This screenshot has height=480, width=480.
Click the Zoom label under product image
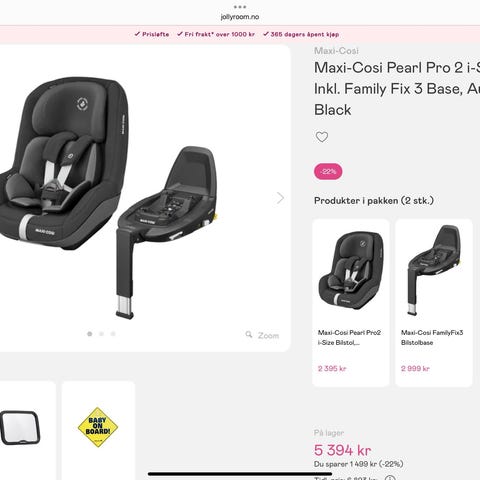pyautogui.click(x=268, y=335)
